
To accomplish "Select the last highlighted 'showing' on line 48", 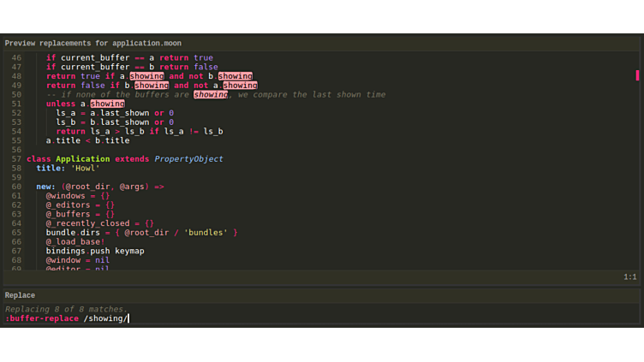I will (235, 76).
